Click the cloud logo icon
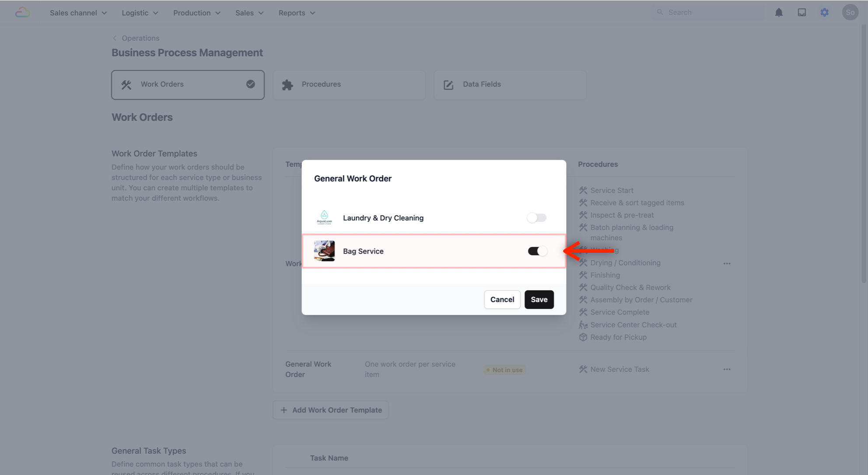Image resolution: width=868 pixels, height=475 pixels. click(x=22, y=13)
